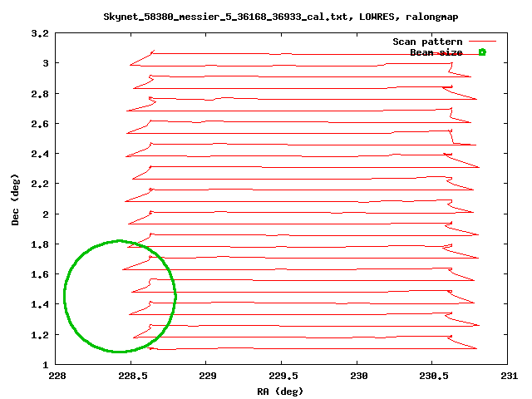The height and width of the screenshot is (399, 532).
Task: Click the 'Dec (deg)' axis label
Action: [15, 199]
